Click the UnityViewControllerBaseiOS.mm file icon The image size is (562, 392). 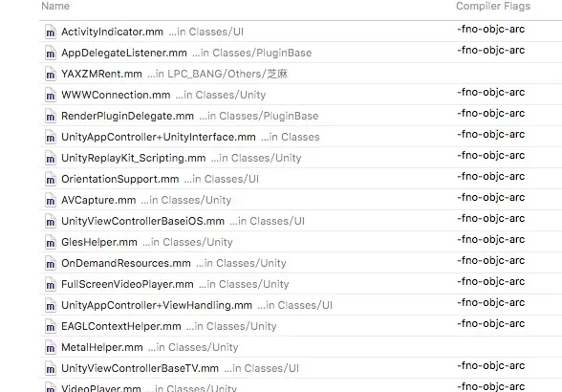[x=51, y=221]
